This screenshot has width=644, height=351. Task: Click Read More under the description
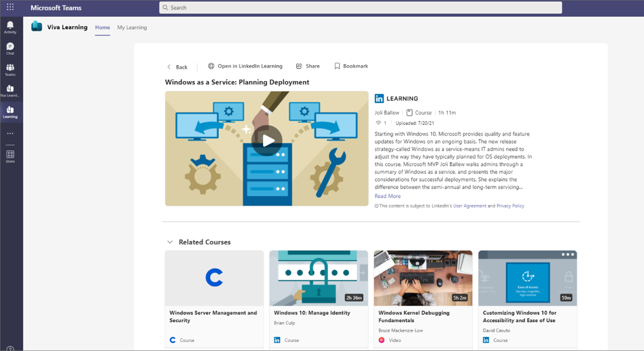(388, 196)
